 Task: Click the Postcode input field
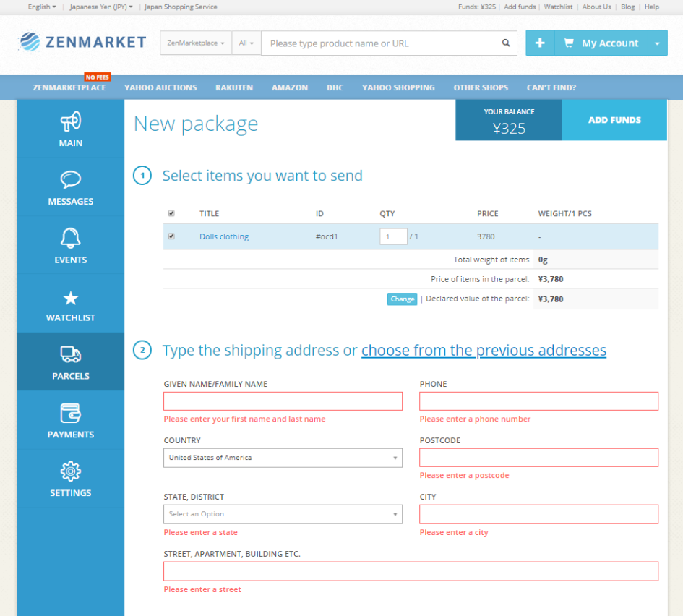tap(538, 458)
